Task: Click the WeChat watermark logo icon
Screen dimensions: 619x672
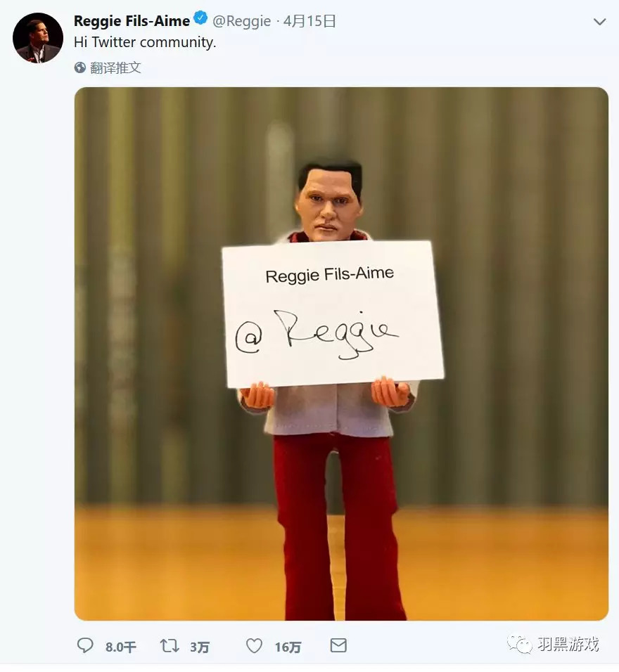Action: click(523, 644)
